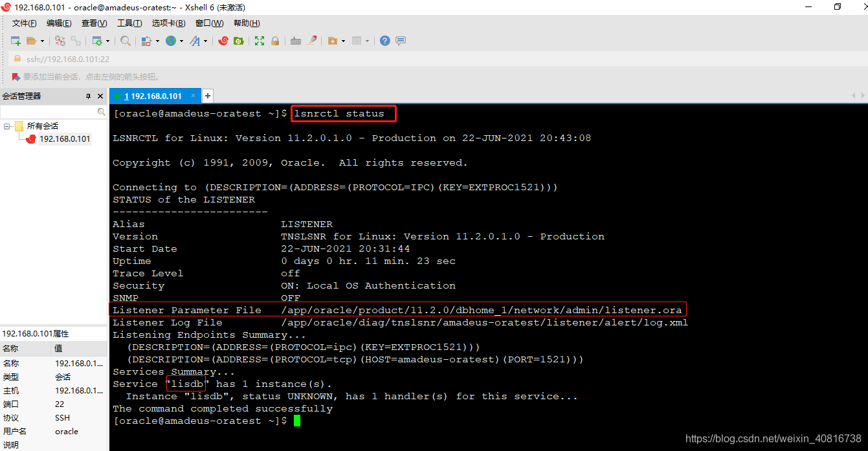Open the 选项卡(B) menu
Viewport: 868px width, 451px height.
[168, 23]
